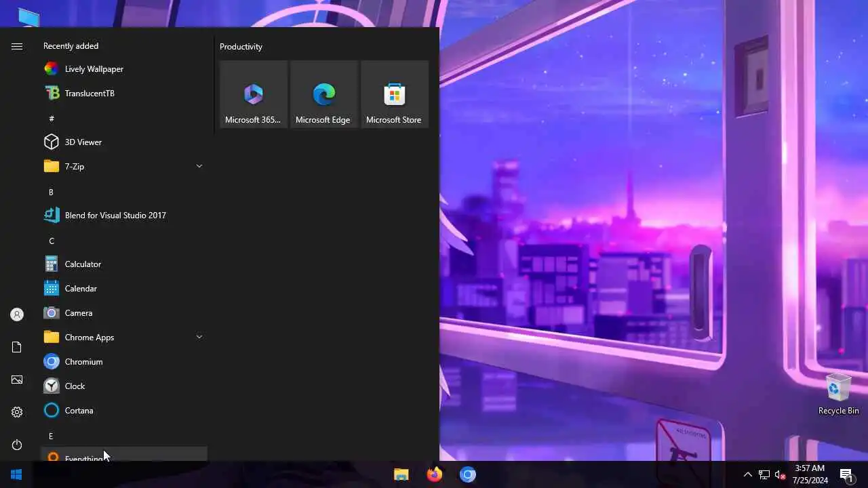Viewport: 868px width, 488px height.
Task: Open the Everything search app
Action: tap(124, 454)
